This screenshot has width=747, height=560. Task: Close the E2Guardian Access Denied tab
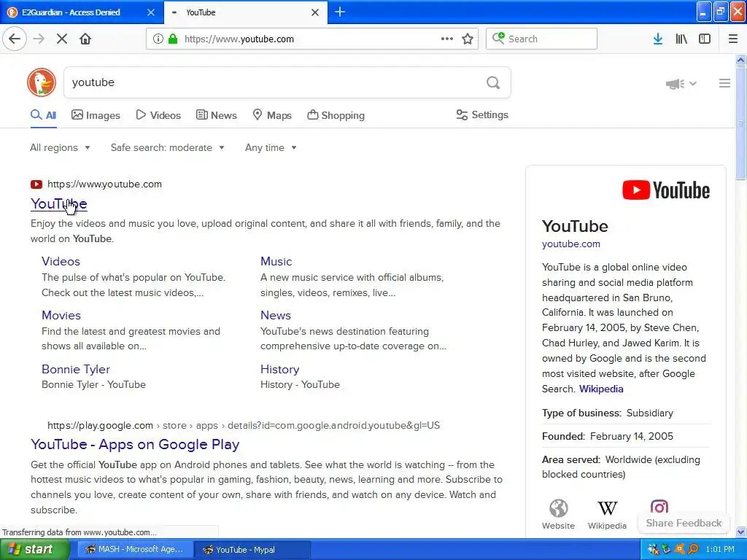point(150,12)
